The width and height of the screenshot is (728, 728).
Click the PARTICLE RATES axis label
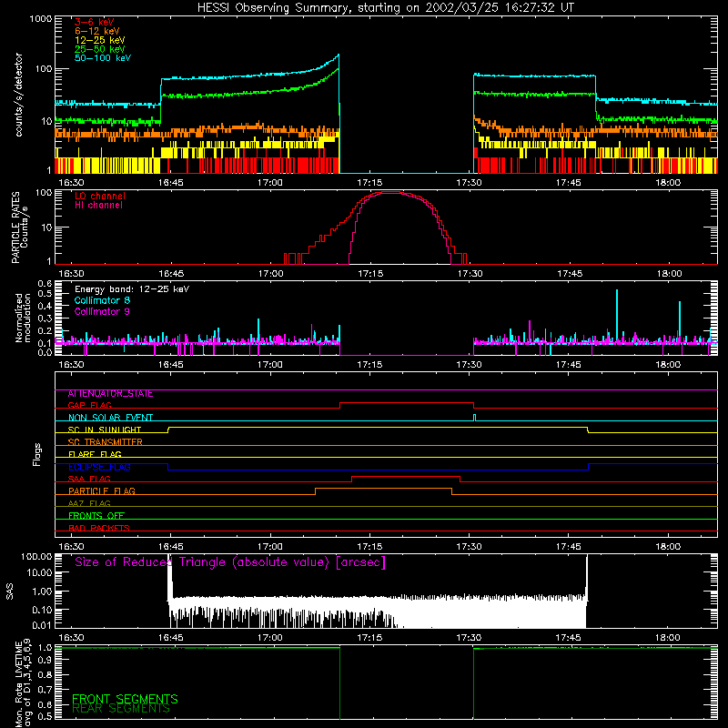click(x=15, y=227)
